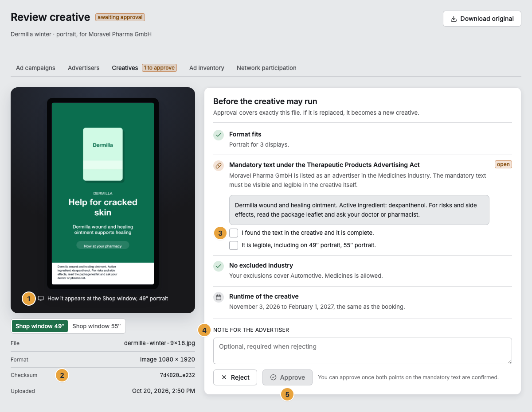
Task: Click the Format fits title
Action: pyautogui.click(x=245, y=134)
